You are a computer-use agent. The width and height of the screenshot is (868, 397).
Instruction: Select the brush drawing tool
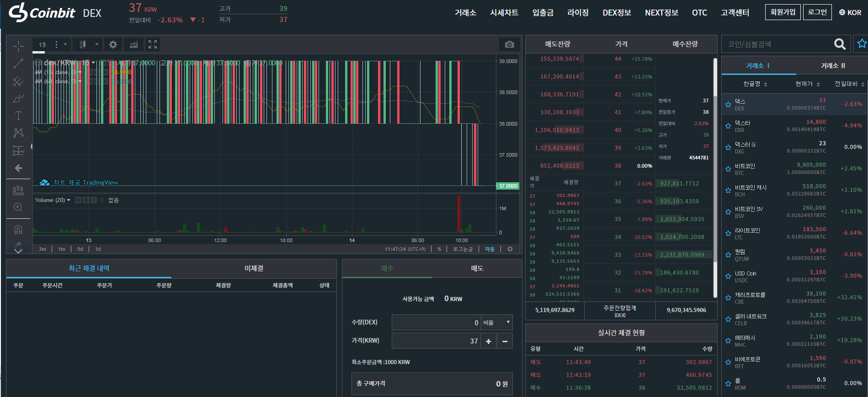click(18, 98)
